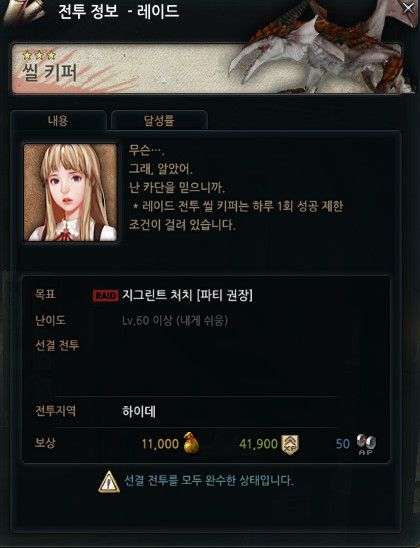Viewport: 420px width, 548px height.
Task: Click the blonde girl character portrait
Action: pyautogui.click(x=70, y=192)
